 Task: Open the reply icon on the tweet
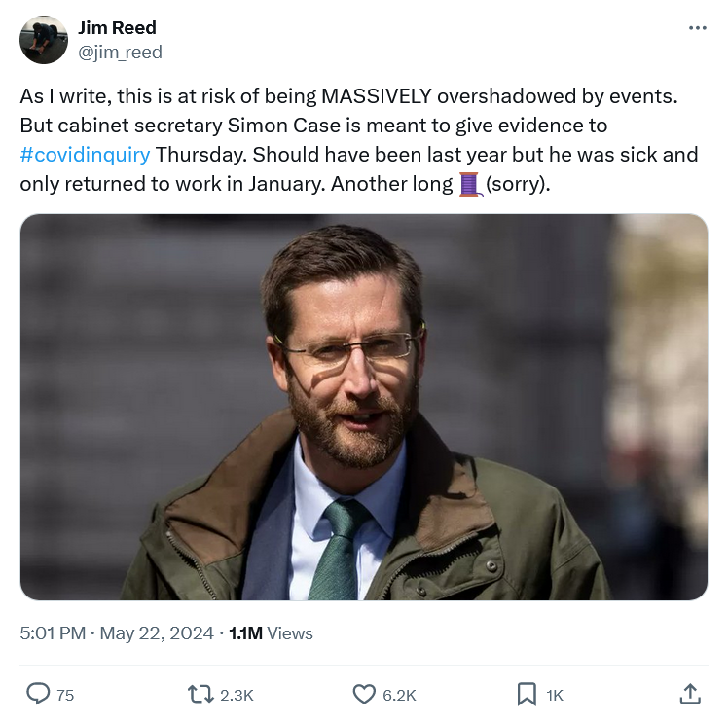click(38, 694)
